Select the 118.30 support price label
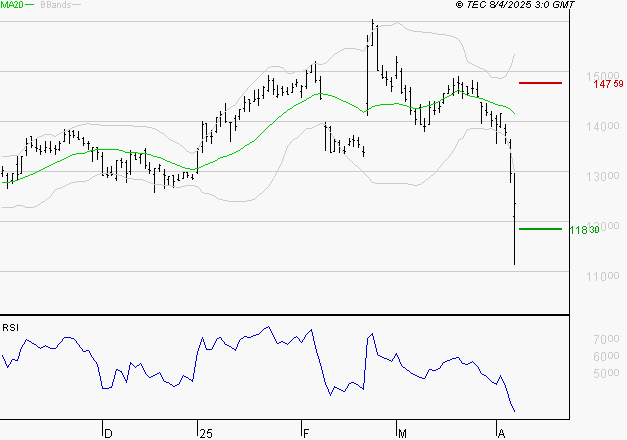Viewport: 627px width, 440px height. (583, 230)
